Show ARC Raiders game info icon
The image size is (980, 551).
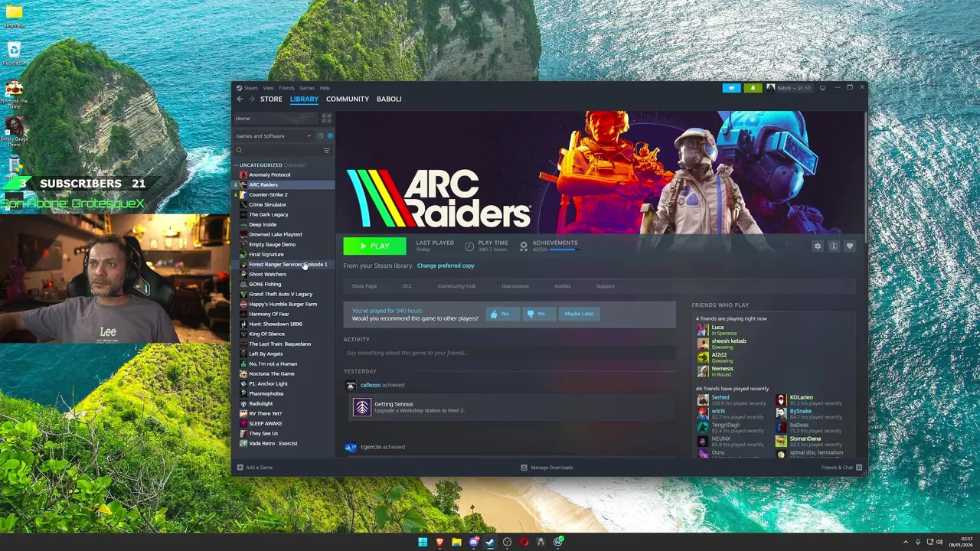point(834,246)
